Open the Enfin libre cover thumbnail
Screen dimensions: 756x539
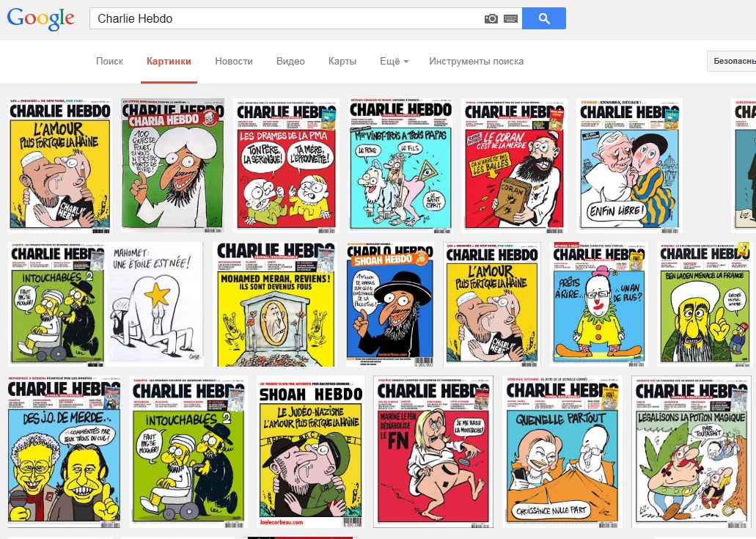(x=629, y=165)
